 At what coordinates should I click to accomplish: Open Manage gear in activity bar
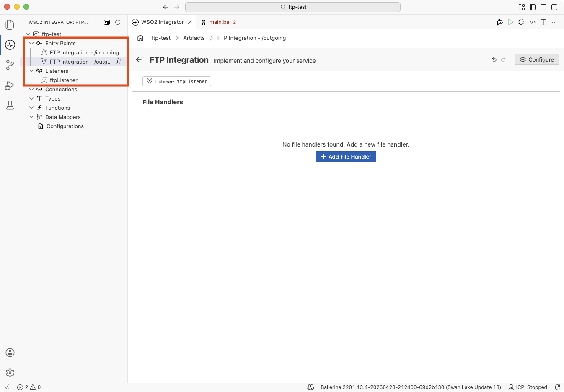10,373
